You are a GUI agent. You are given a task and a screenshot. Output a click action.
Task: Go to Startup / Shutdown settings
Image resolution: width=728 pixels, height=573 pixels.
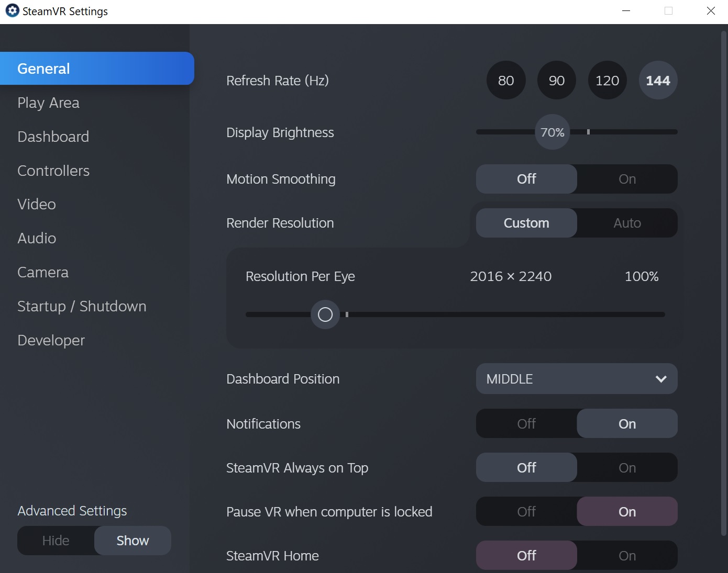pos(82,306)
